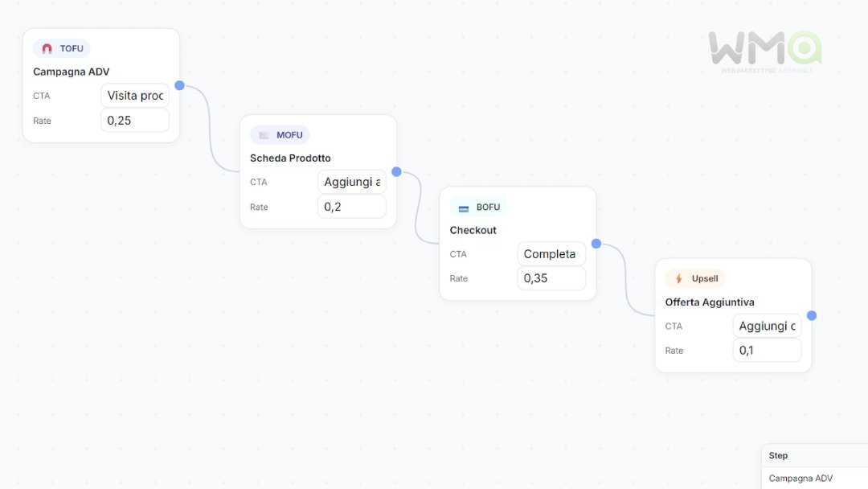The height and width of the screenshot is (489, 868).
Task: Click the Checkout output connector dot
Action: click(596, 244)
